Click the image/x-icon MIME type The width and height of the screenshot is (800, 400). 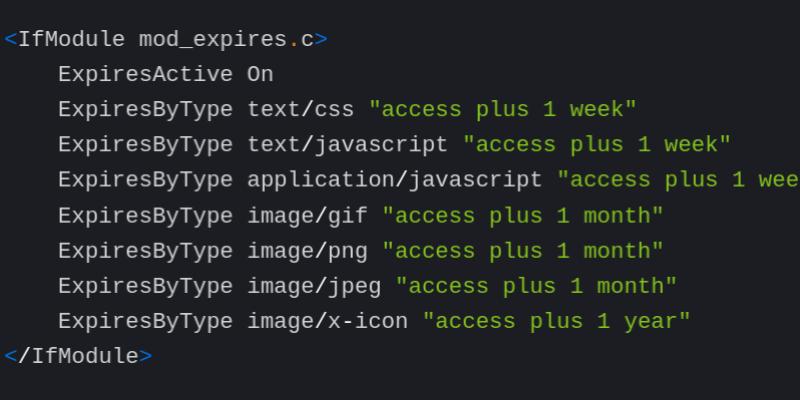(x=328, y=321)
